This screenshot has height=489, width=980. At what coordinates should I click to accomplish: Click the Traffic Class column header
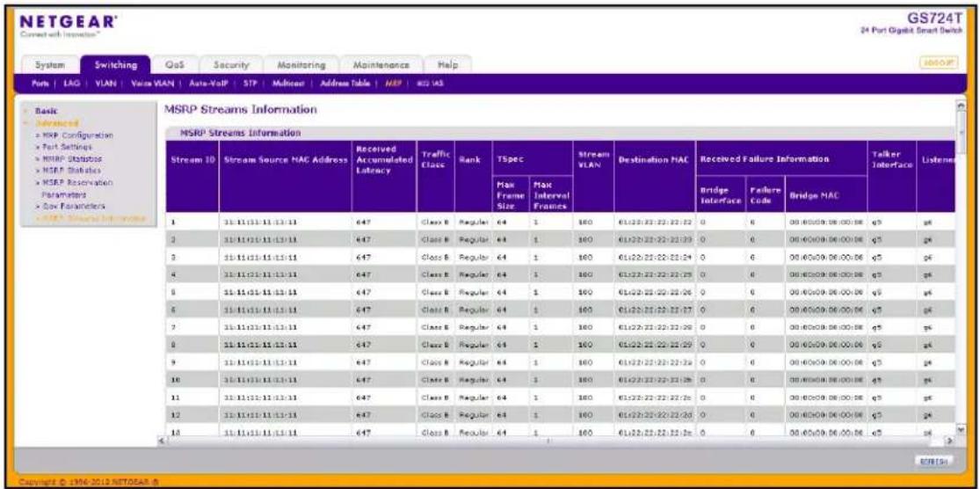(x=435, y=177)
